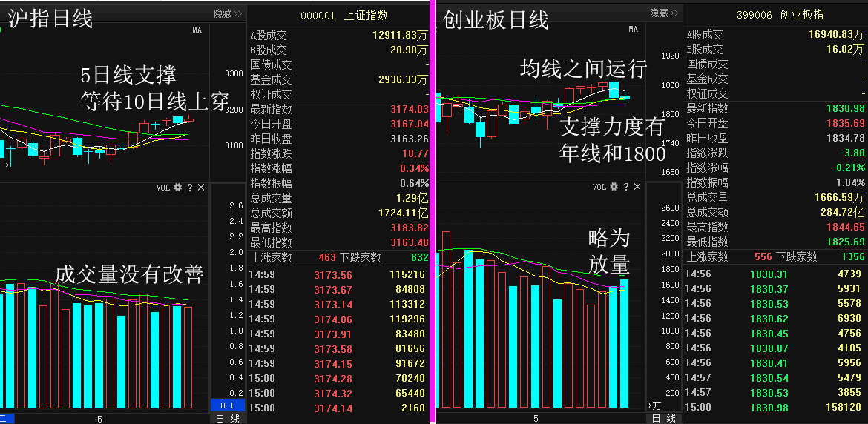Select 指数涨跌 value -3.80

852,153
